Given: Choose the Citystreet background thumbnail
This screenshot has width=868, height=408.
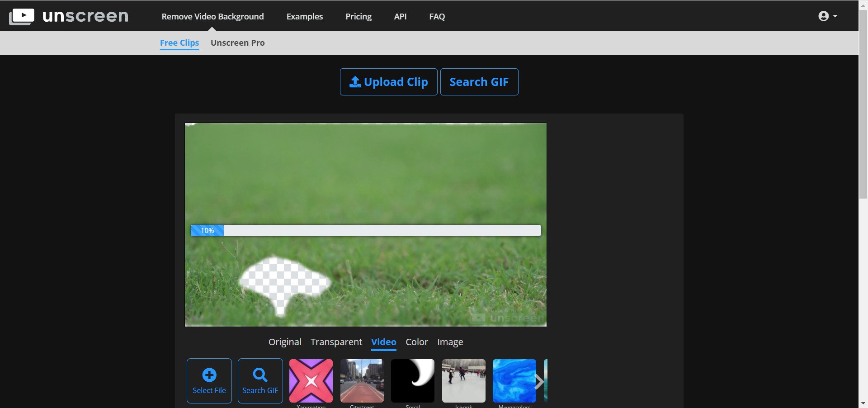Looking at the screenshot, I should pos(362,381).
